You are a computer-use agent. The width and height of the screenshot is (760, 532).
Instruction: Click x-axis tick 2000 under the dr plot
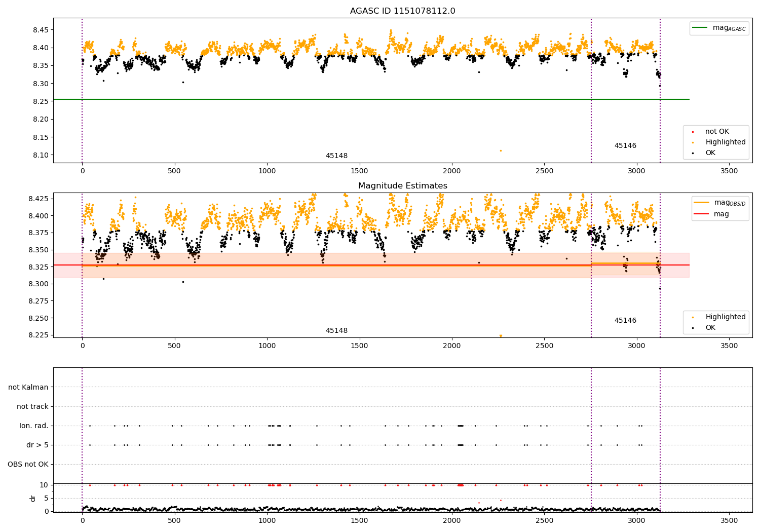tap(452, 520)
